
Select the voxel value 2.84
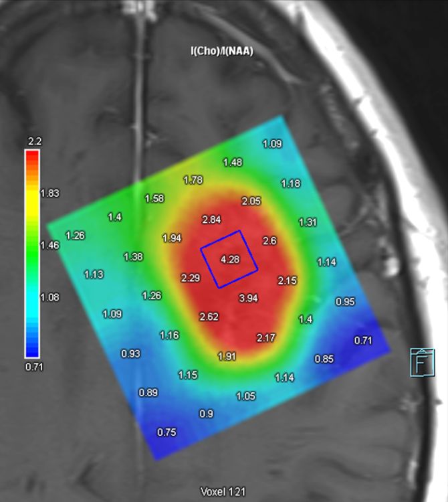(212, 220)
